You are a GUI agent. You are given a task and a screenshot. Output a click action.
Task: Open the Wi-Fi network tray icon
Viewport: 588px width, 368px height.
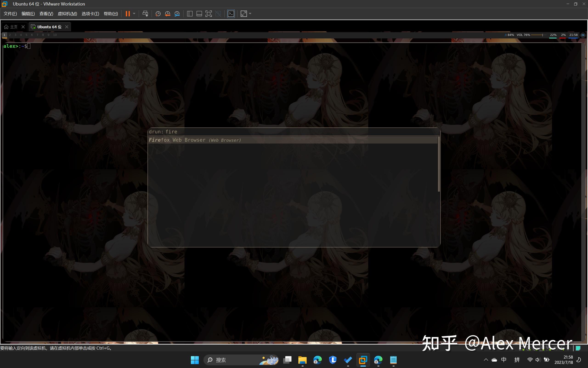click(530, 360)
